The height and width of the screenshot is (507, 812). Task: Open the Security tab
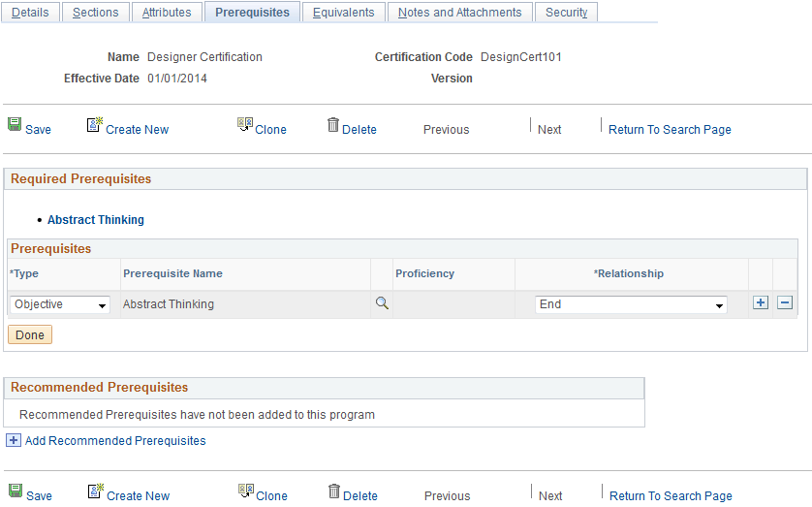566,12
